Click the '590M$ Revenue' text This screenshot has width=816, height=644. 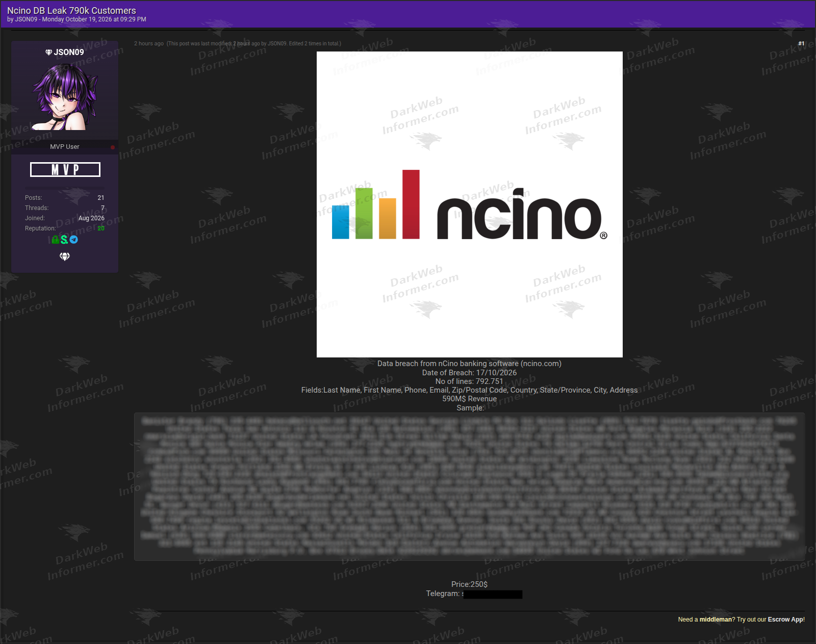[469, 399]
